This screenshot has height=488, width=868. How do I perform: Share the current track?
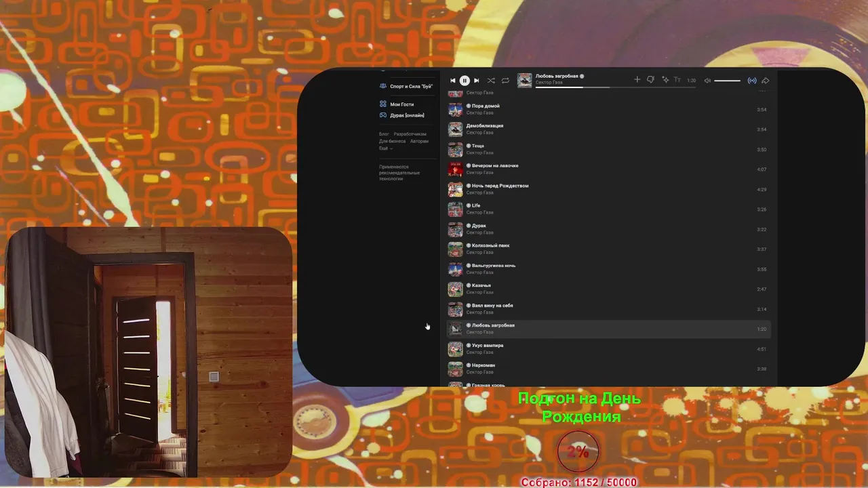(766, 81)
